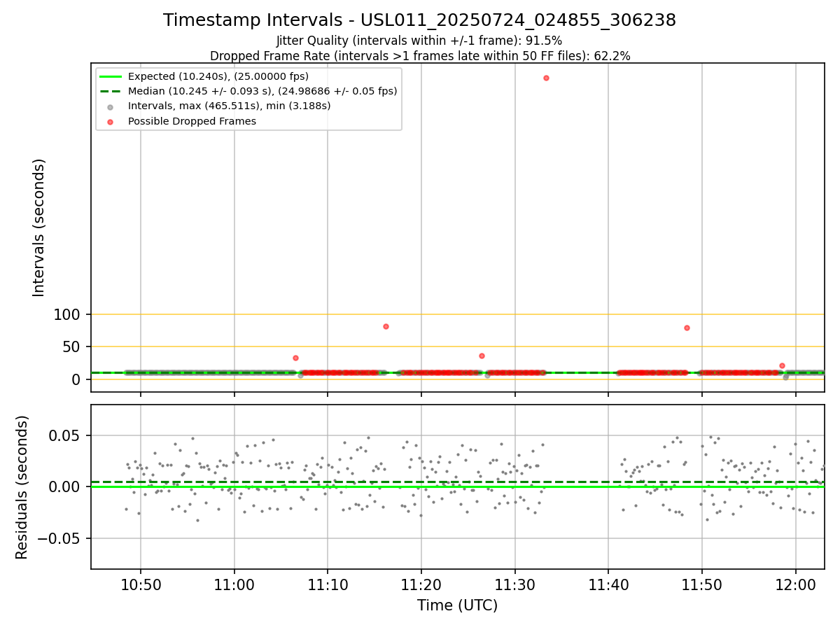Click legend entry 'Possible Dropped Frames'

(192, 121)
